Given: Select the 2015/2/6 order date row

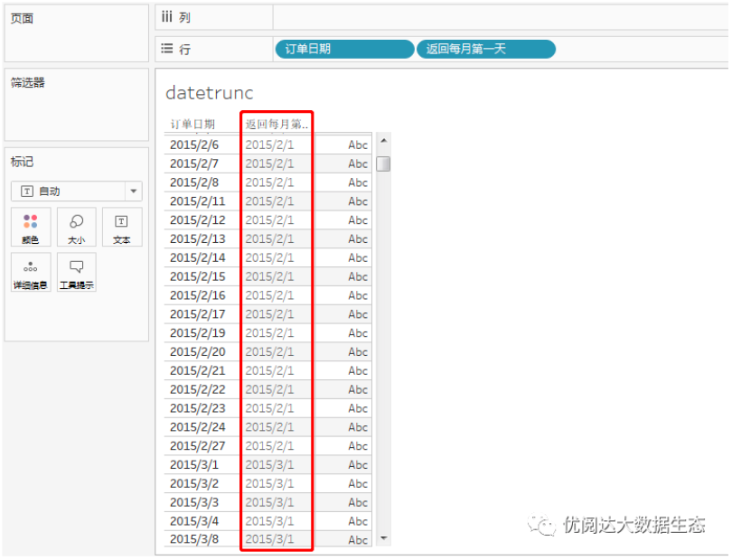Looking at the screenshot, I should pyautogui.click(x=193, y=145).
